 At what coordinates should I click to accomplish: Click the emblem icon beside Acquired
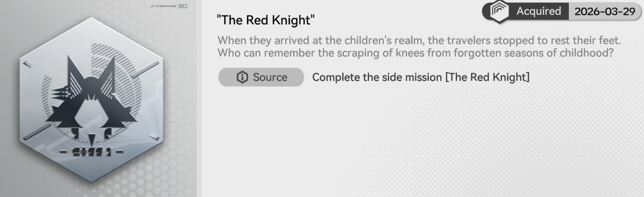coord(499,11)
